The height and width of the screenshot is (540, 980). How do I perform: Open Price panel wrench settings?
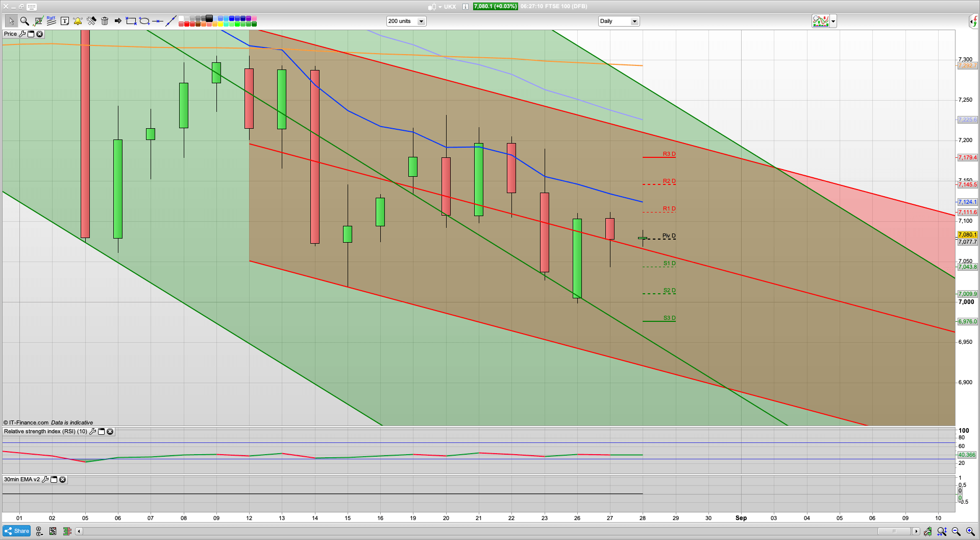pyautogui.click(x=22, y=34)
